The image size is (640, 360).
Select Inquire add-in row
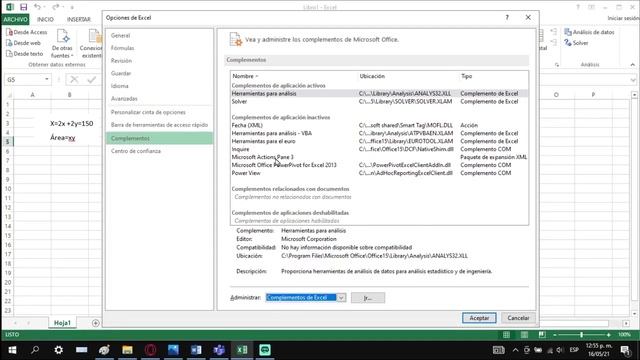379,149
